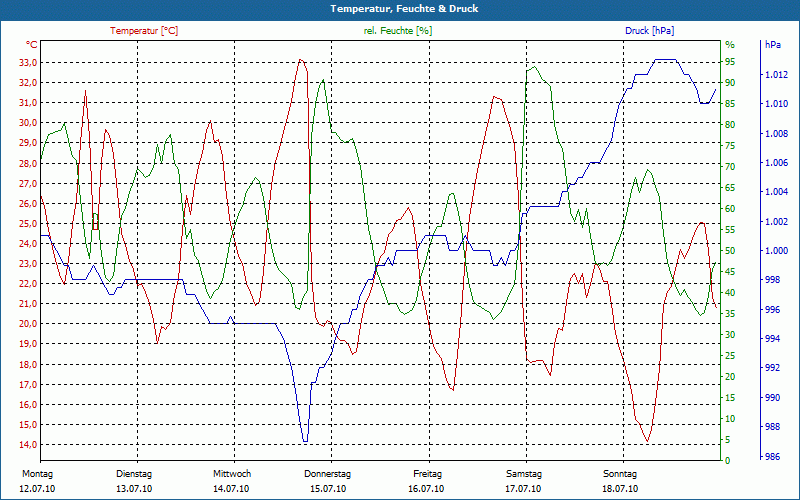This screenshot has height=500, width=800.
Task: Click the '70' humidity axis value
Action: 730,167
